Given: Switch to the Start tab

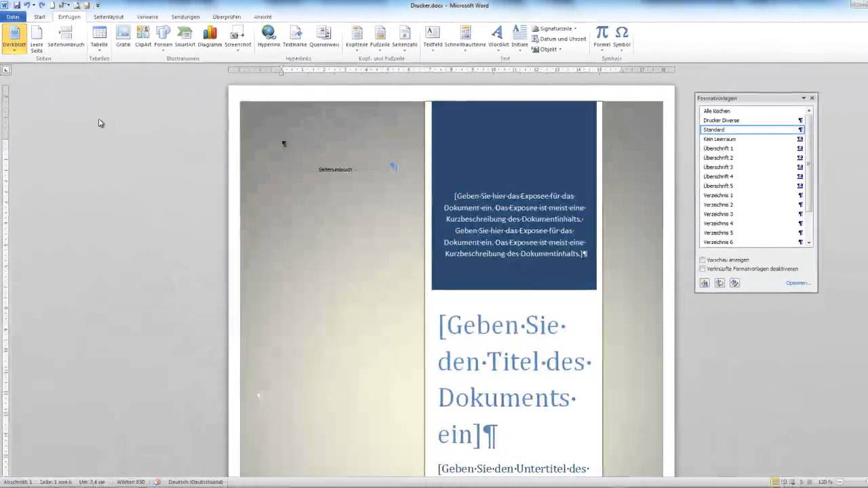Looking at the screenshot, I should [x=40, y=17].
